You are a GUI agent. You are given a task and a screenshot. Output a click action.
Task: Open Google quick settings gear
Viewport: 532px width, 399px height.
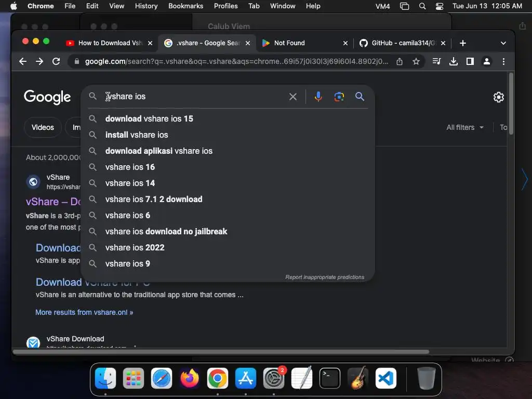[498, 97]
